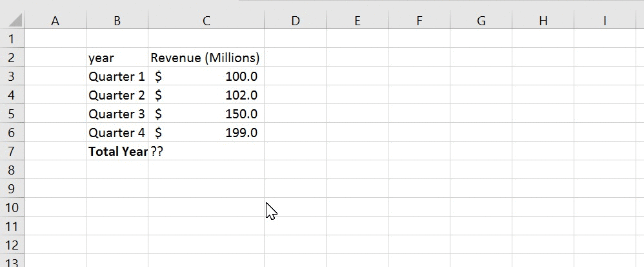This screenshot has height=267, width=644.
Task: Click the Select All corner triangle
Action: tap(14, 21)
